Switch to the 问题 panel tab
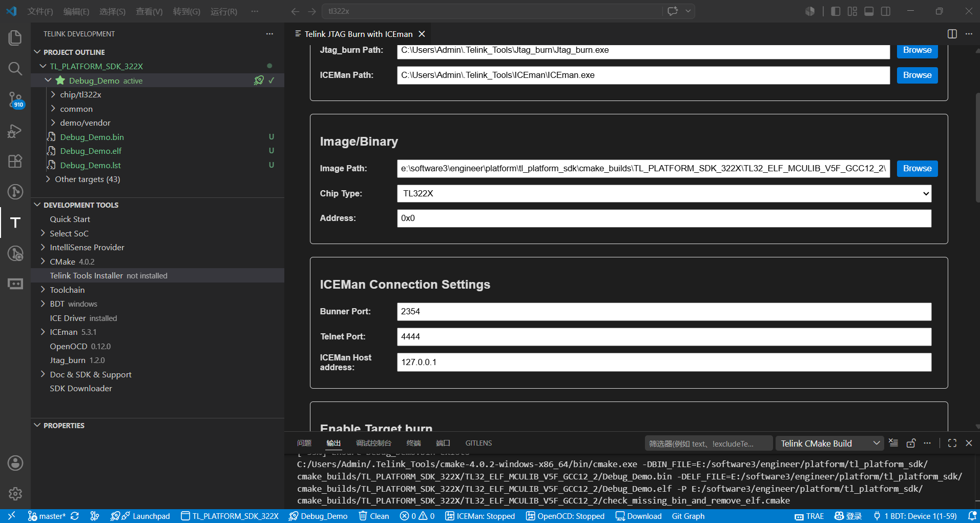 point(304,443)
